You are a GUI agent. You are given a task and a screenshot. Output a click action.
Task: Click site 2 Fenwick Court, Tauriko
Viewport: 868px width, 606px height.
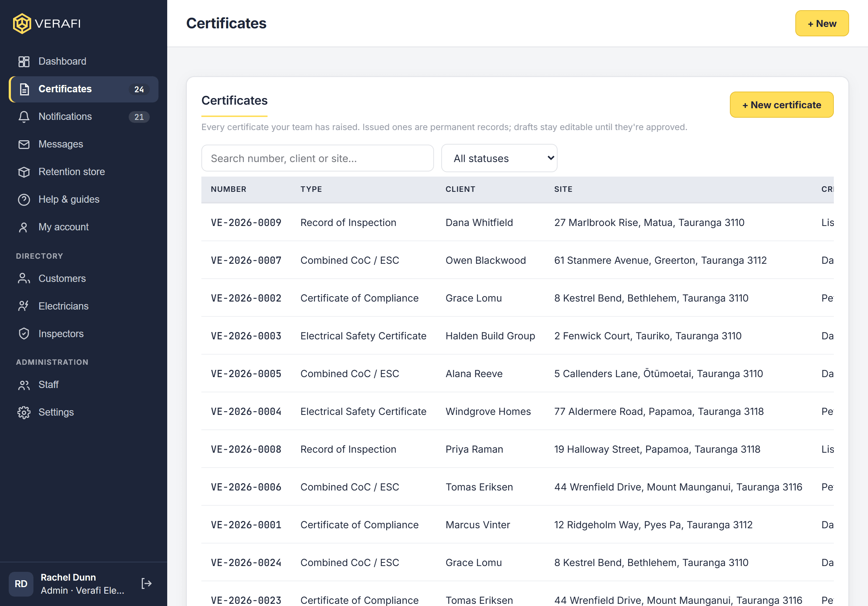click(648, 336)
